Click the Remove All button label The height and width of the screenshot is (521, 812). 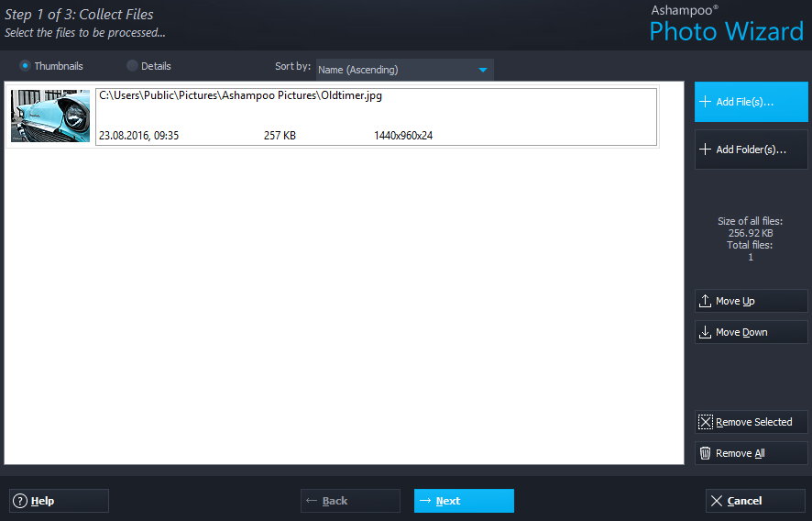click(740, 453)
